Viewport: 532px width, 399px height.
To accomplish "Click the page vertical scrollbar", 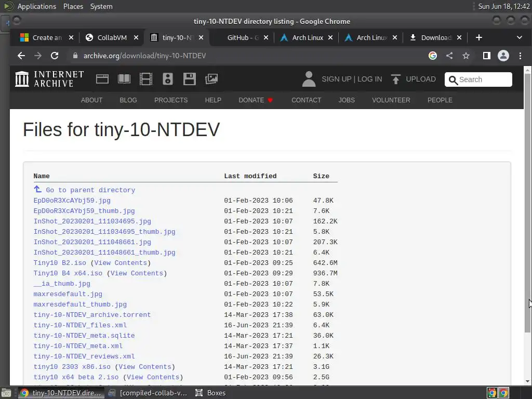I will (527, 203).
